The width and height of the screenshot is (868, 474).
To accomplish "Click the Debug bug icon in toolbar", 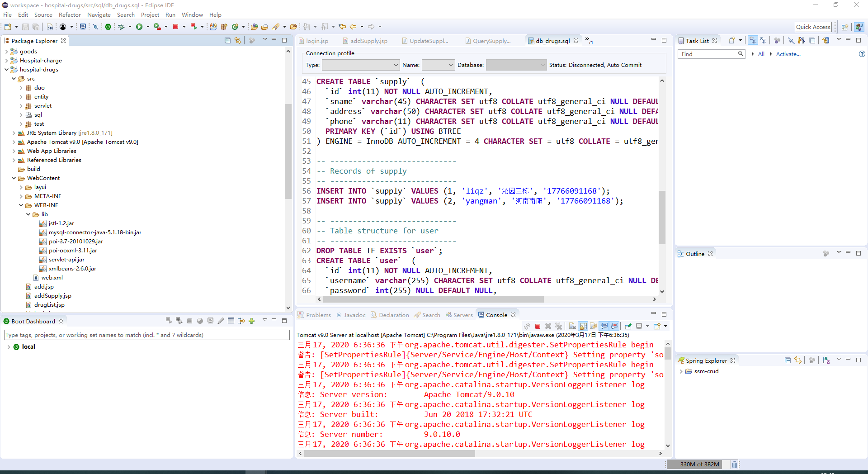I will click(121, 27).
